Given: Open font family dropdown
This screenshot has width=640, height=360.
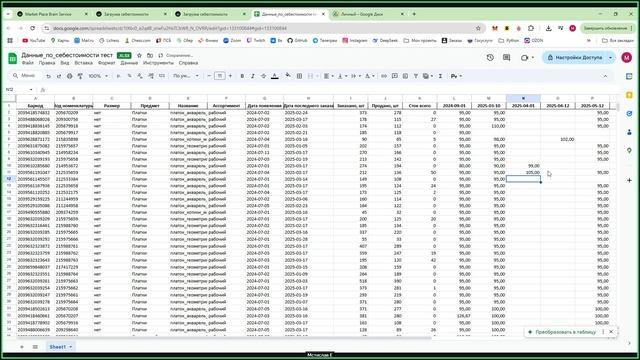Looking at the screenshot, I should click(x=186, y=76).
